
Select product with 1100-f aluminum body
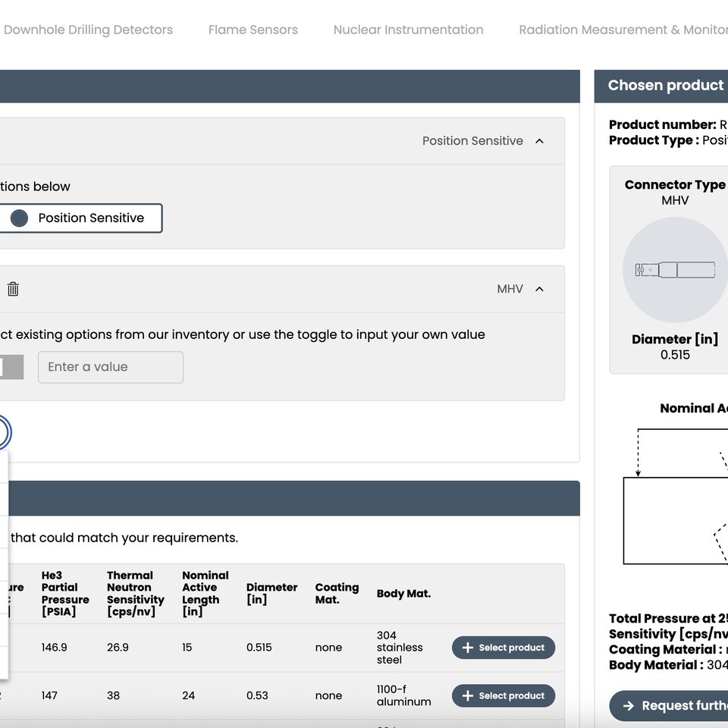click(503, 695)
